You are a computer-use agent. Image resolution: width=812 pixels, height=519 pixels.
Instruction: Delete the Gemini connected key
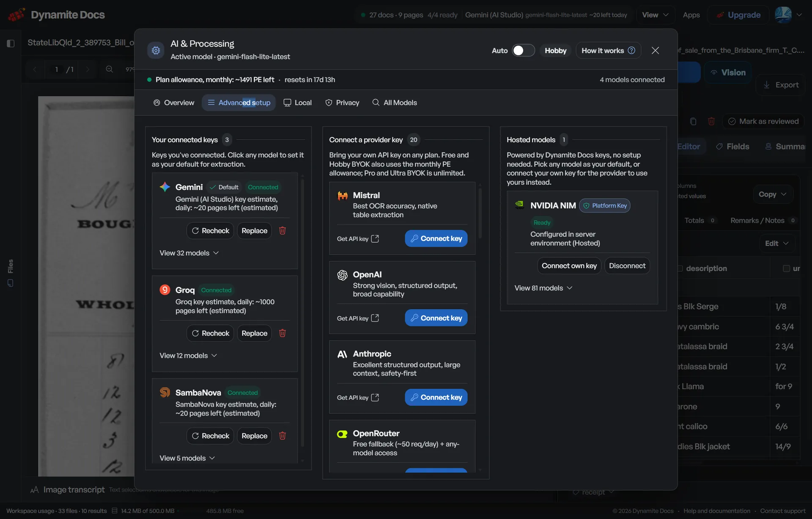tap(283, 230)
